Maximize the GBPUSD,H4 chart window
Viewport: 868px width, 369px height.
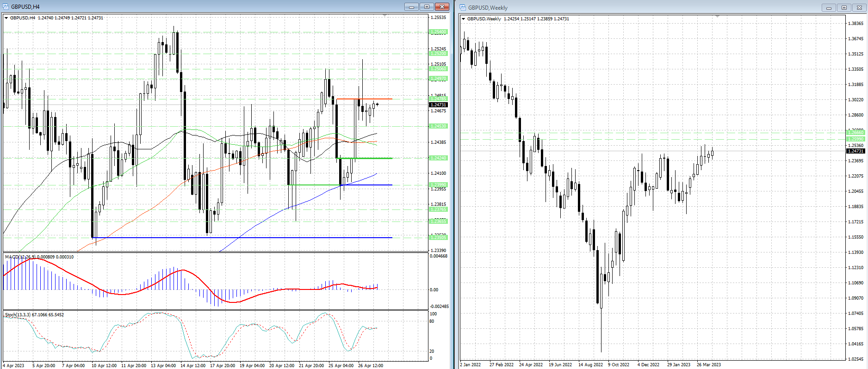427,6
